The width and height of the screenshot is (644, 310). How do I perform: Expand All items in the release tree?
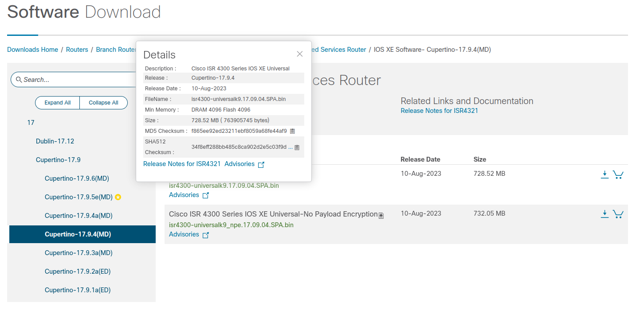(x=57, y=102)
